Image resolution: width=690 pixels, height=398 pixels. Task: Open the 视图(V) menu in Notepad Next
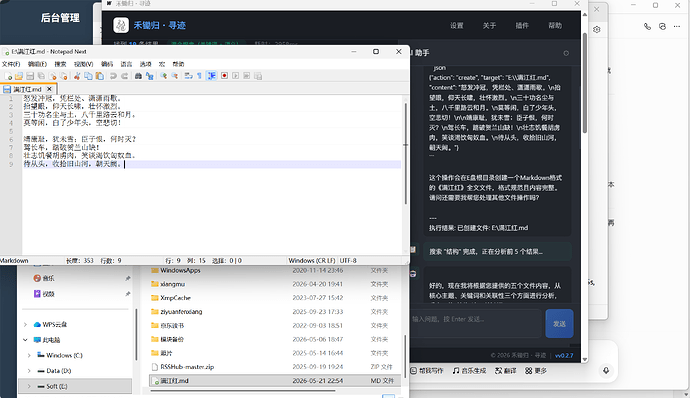[83, 64]
